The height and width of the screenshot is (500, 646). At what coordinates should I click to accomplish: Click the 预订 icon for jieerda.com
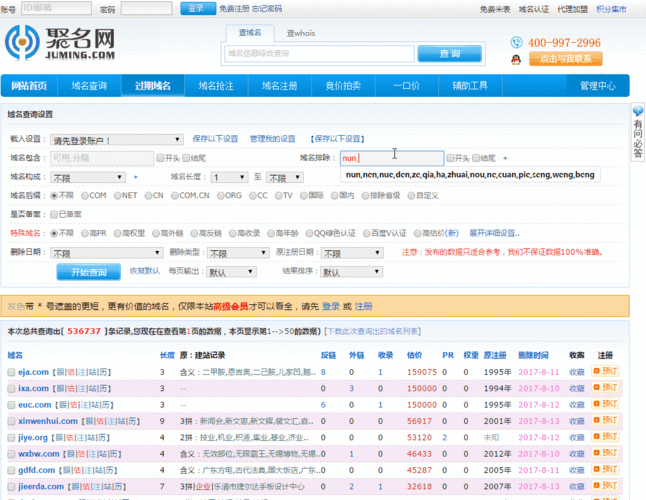[605, 486]
